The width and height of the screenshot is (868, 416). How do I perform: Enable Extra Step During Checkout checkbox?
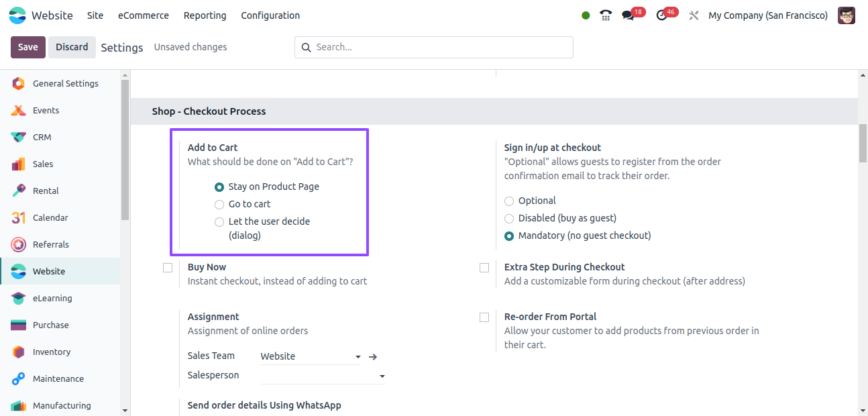point(484,268)
